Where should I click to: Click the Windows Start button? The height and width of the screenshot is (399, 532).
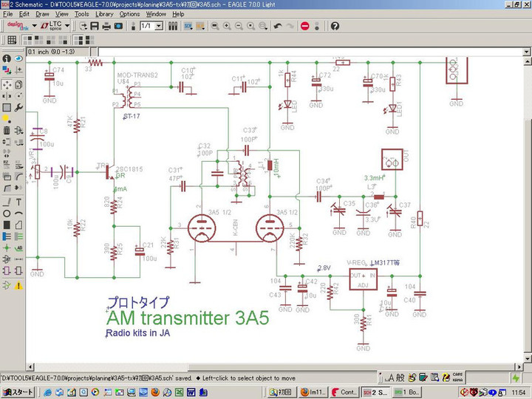click(x=18, y=392)
